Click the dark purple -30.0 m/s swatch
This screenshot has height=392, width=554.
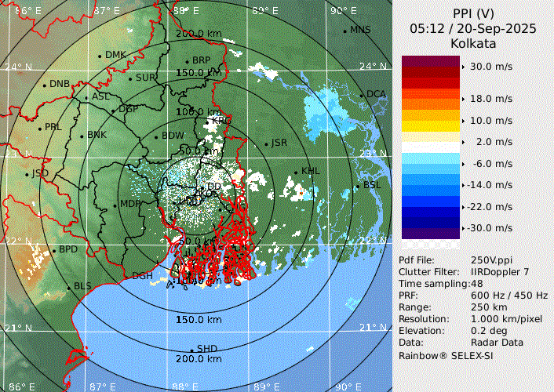tap(430, 228)
